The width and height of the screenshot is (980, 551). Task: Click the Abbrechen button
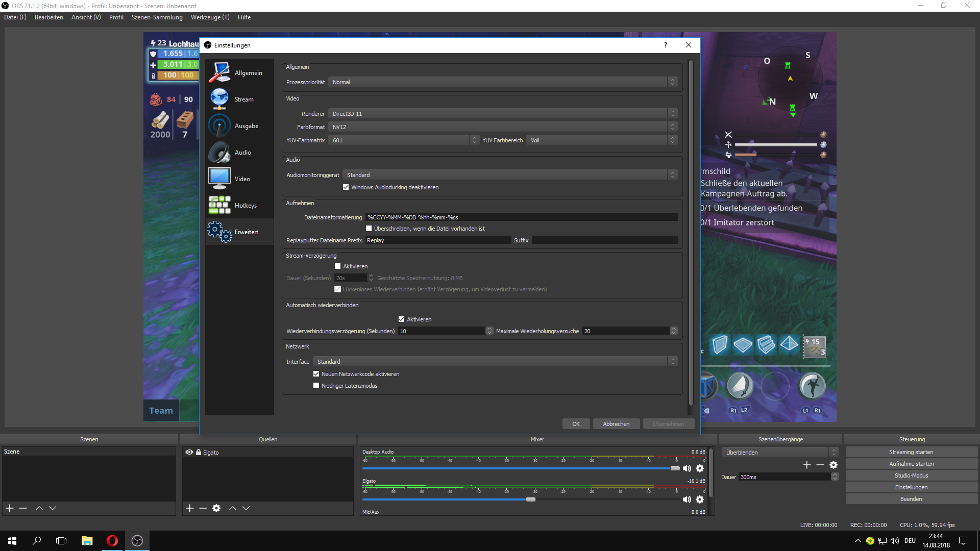tap(616, 424)
